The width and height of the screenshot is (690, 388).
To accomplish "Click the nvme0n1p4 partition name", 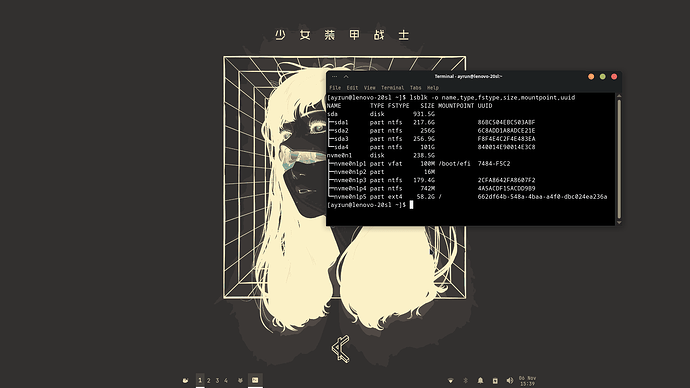I will 350,188.
